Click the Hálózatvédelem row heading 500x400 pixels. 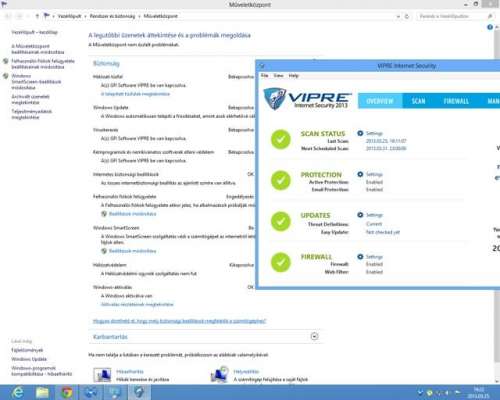(x=109, y=265)
